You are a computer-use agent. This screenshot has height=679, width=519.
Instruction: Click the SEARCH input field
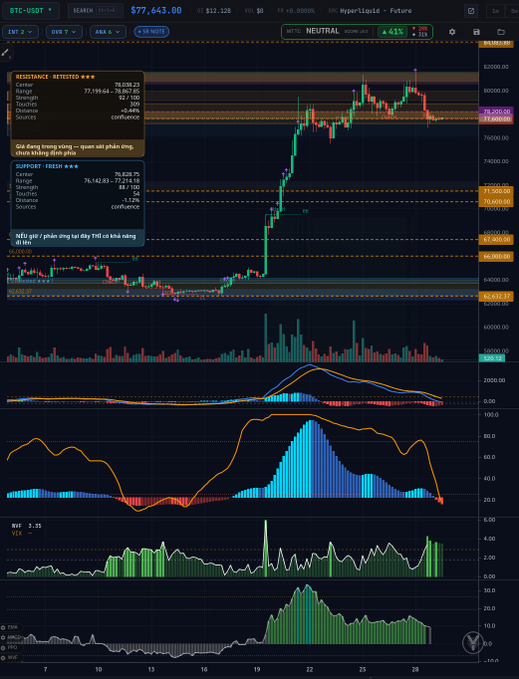(95, 10)
